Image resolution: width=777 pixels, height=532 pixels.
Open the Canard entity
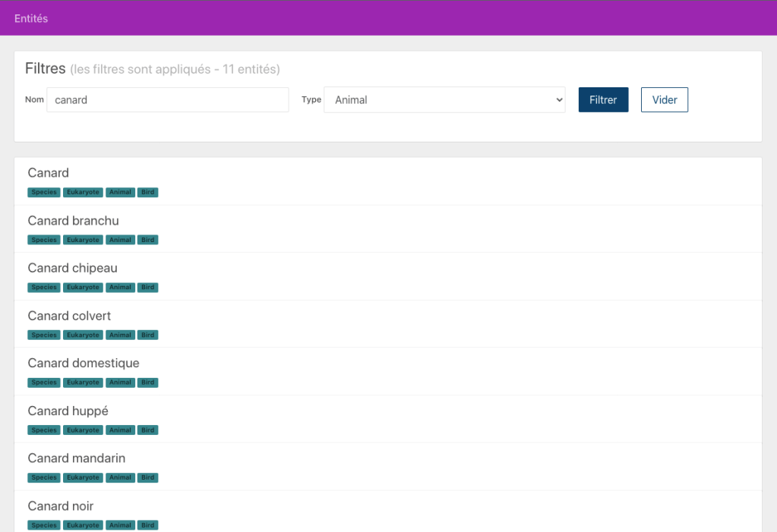pyautogui.click(x=49, y=173)
